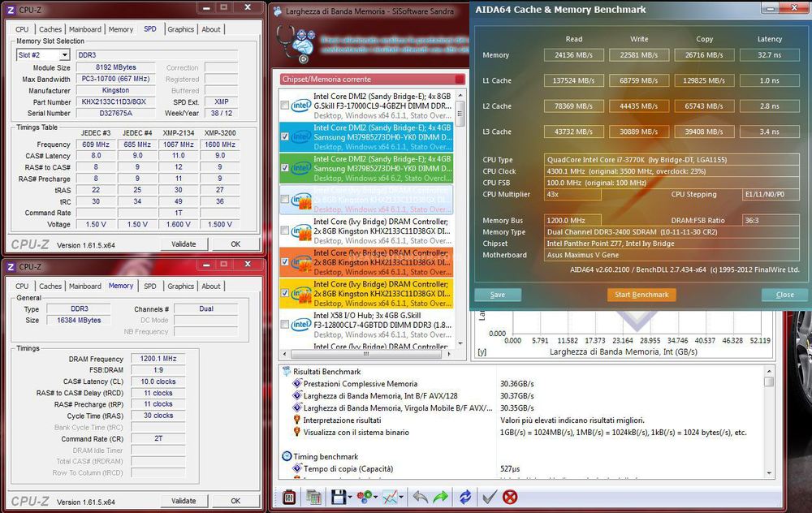The width and height of the screenshot is (812, 513).
Task: Click the Chipset/Memoria corrente header bar
Action: [372, 80]
